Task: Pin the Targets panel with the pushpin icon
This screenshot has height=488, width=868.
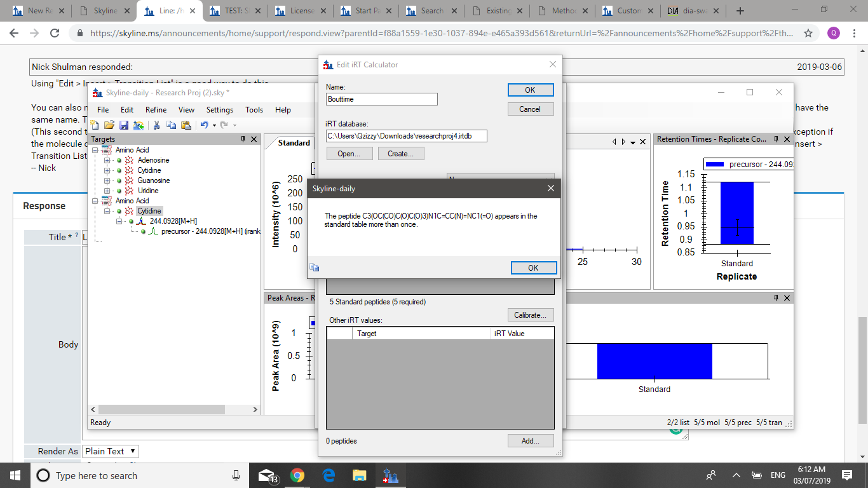Action: (x=243, y=139)
